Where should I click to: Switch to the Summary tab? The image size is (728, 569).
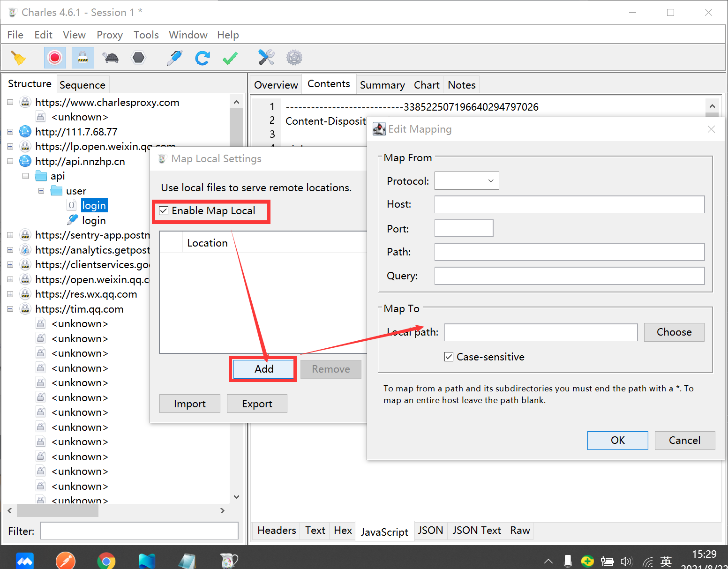[382, 85]
